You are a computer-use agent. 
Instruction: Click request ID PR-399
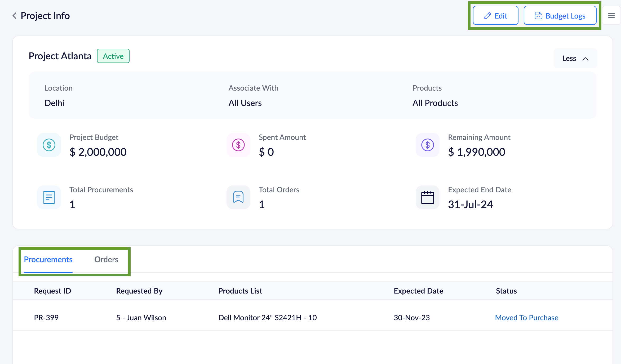pos(46,318)
